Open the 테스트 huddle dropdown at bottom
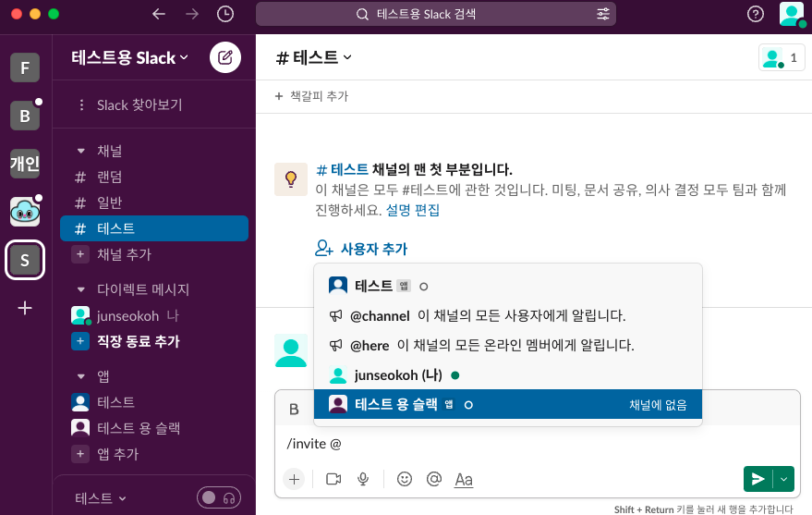812x515 pixels. coord(101,498)
